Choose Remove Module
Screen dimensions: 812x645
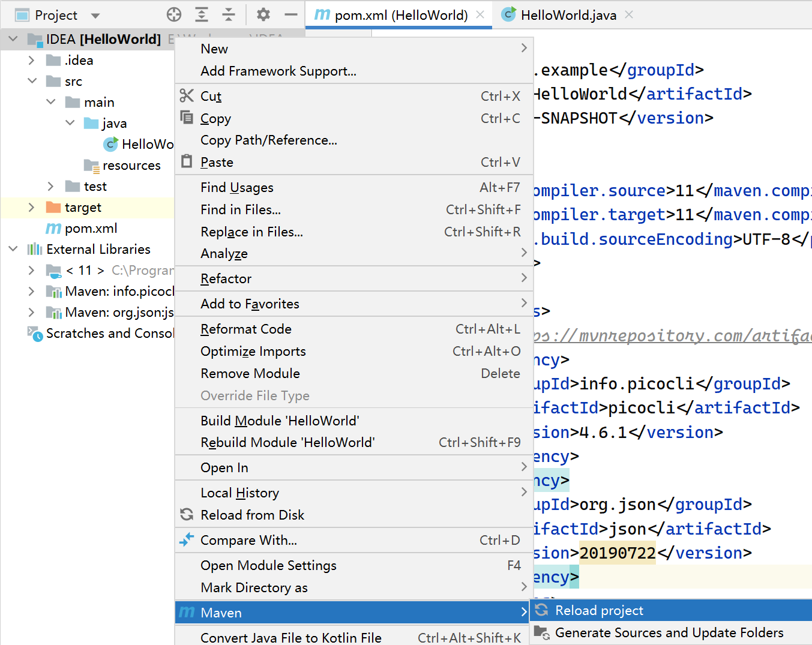coord(354,373)
